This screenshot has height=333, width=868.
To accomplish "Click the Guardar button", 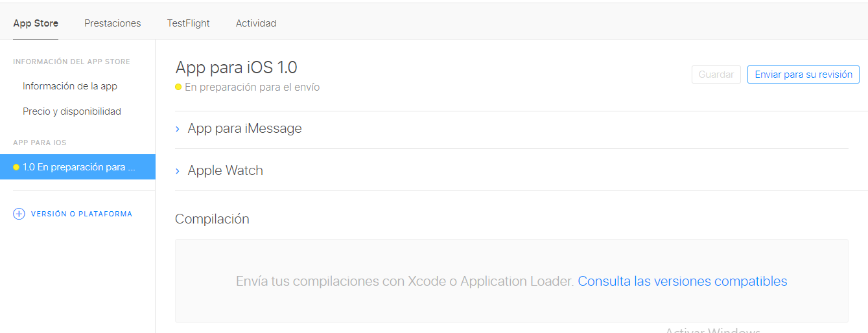I will (x=716, y=75).
